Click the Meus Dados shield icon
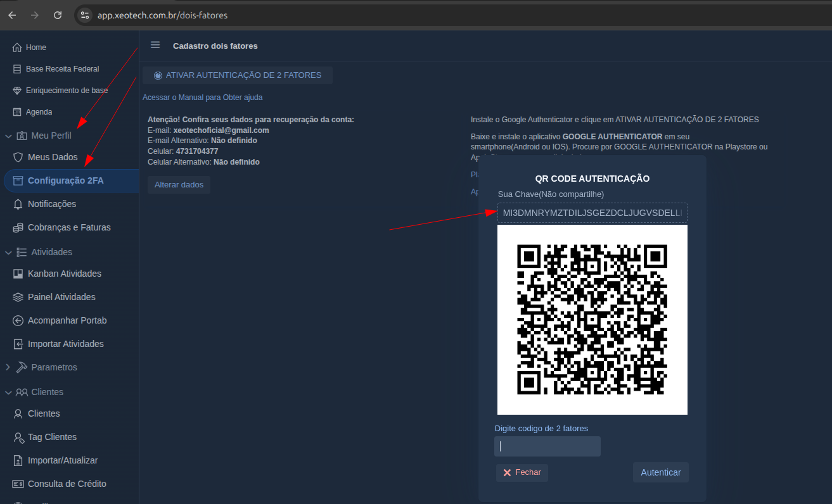Viewport: 832px width, 504px height. (x=18, y=157)
